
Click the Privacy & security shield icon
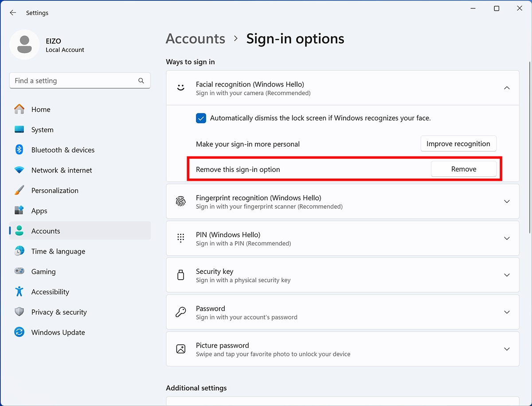19,312
